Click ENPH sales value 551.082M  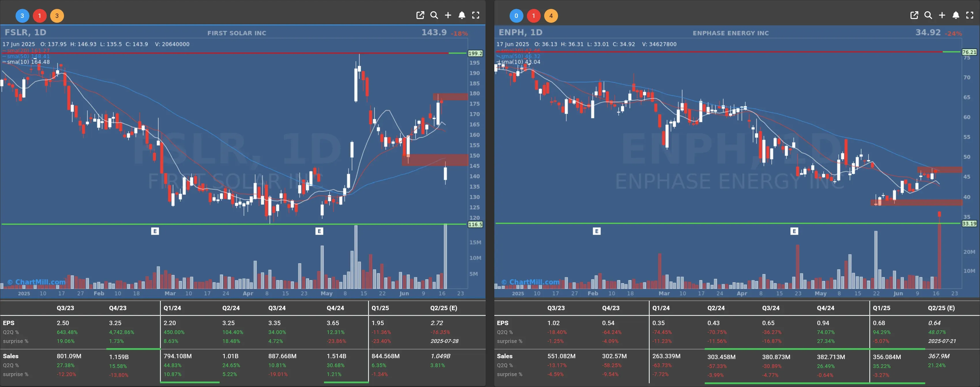[x=561, y=356]
